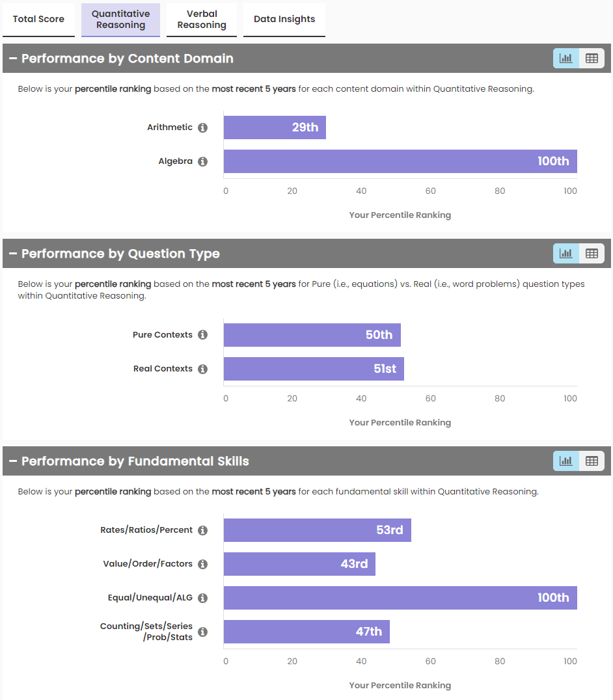The height and width of the screenshot is (700, 613).
Task: Click the Arithmetic 29th percentile bar
Action: pos(275,128)
